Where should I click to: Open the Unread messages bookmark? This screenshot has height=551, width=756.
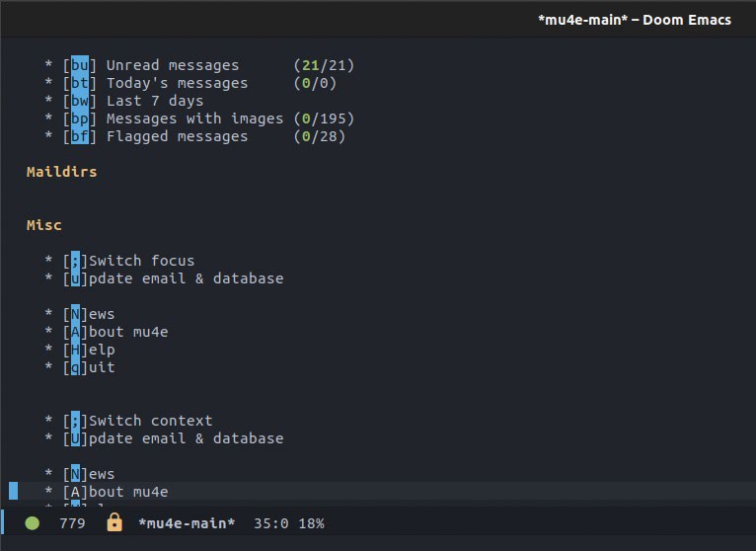(173, 65)
